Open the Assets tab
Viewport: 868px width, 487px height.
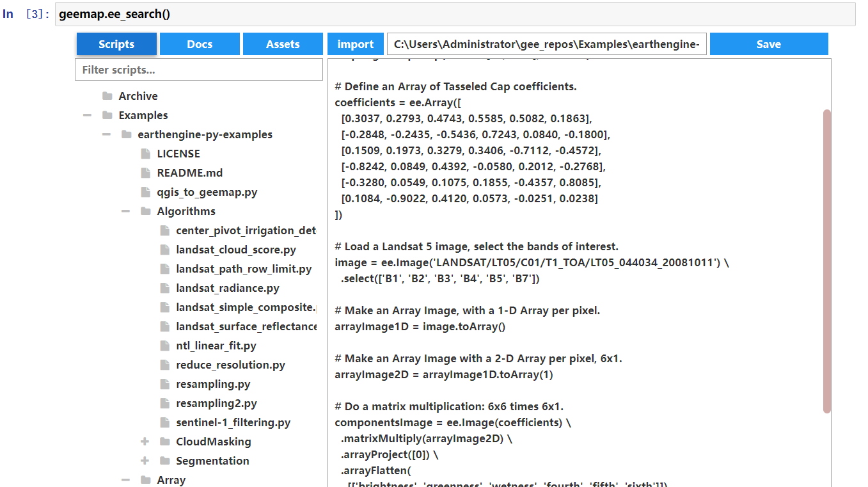pyautogui.click(x=283, y=44)
